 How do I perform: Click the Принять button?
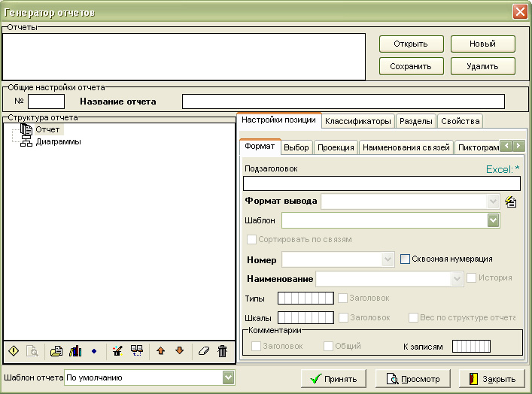point(333,379)
